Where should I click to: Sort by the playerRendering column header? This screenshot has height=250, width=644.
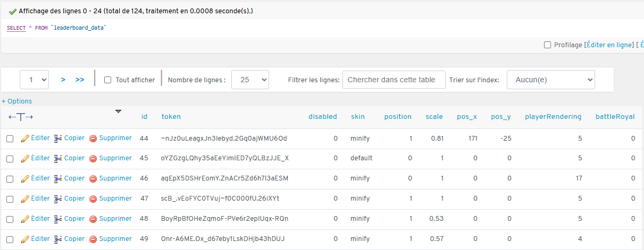click(553, 117)
